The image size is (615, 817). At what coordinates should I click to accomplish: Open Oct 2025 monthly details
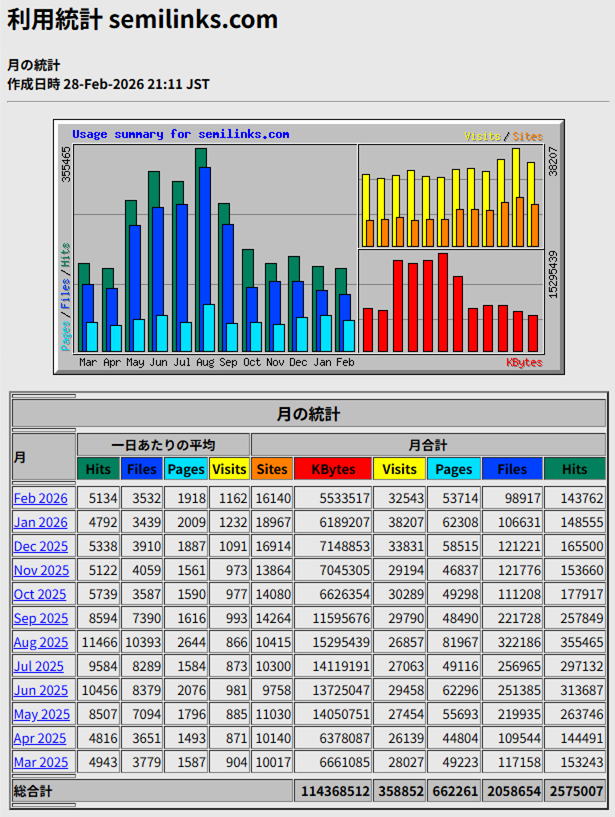click(41, 594)
